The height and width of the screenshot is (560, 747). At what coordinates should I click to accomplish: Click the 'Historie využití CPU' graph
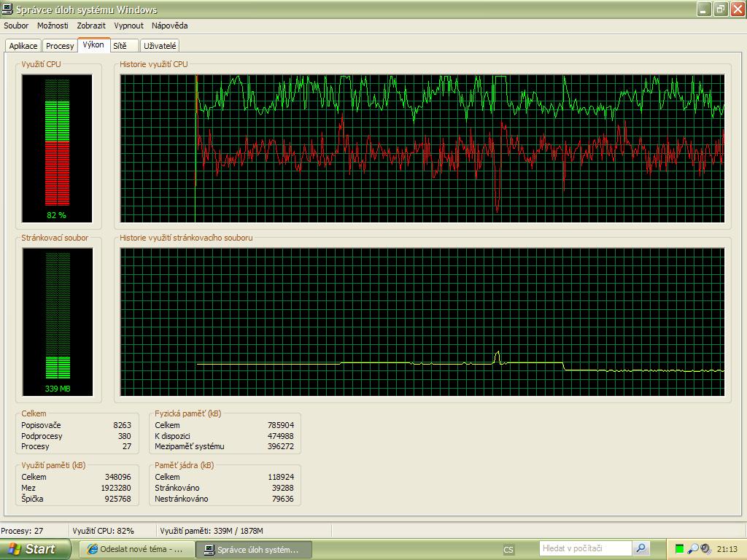[x=422, y=148]
